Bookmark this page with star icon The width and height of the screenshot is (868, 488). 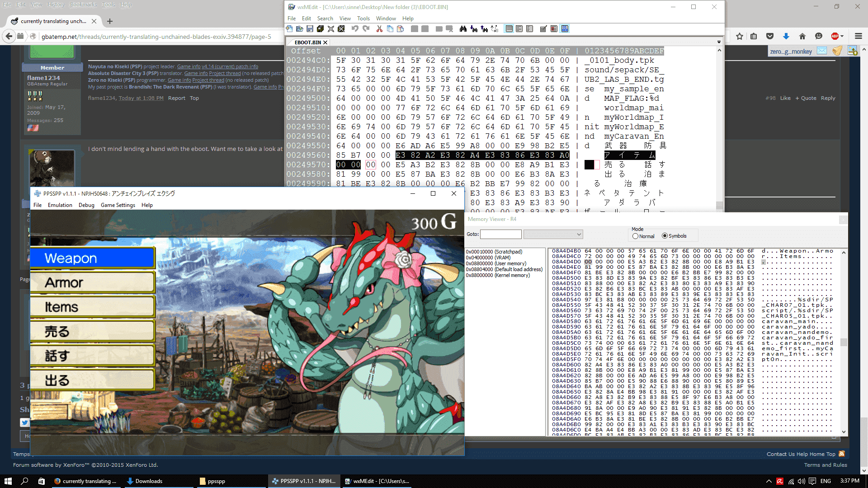coord(740,36)
